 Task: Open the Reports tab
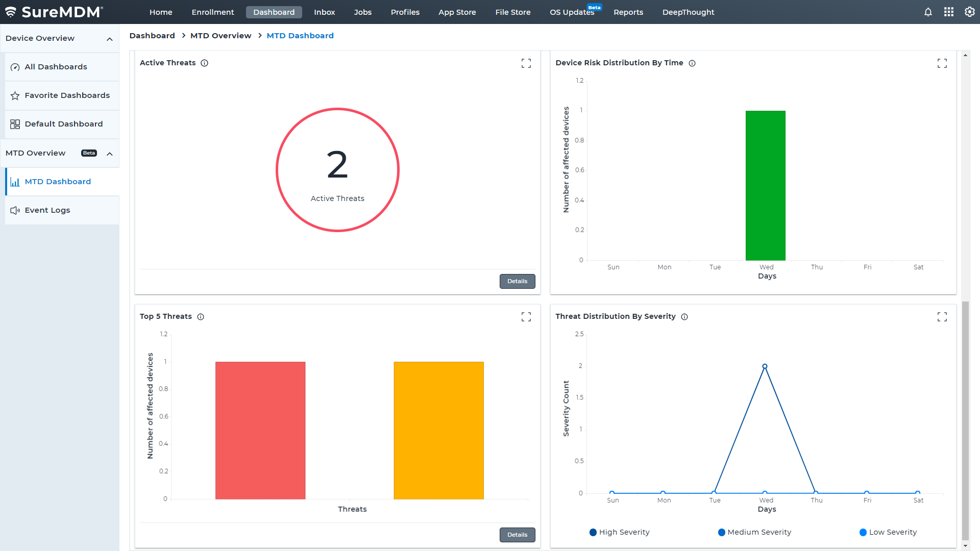coord(628,12)
